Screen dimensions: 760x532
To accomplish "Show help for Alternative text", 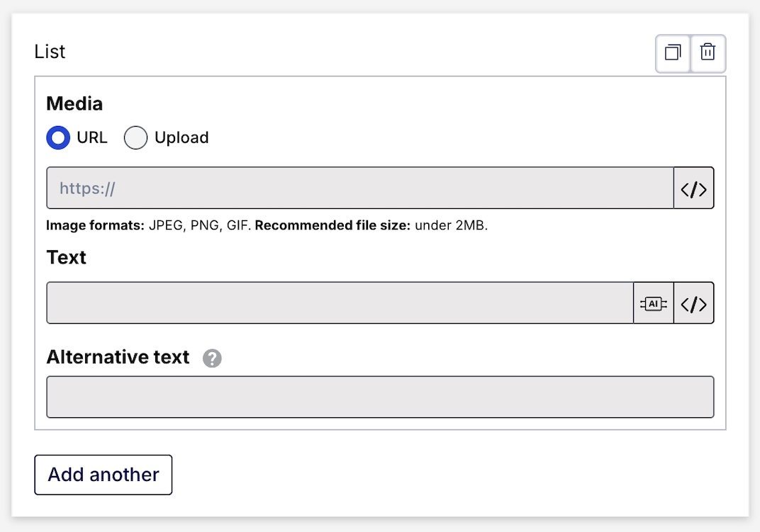I will 212,358.
